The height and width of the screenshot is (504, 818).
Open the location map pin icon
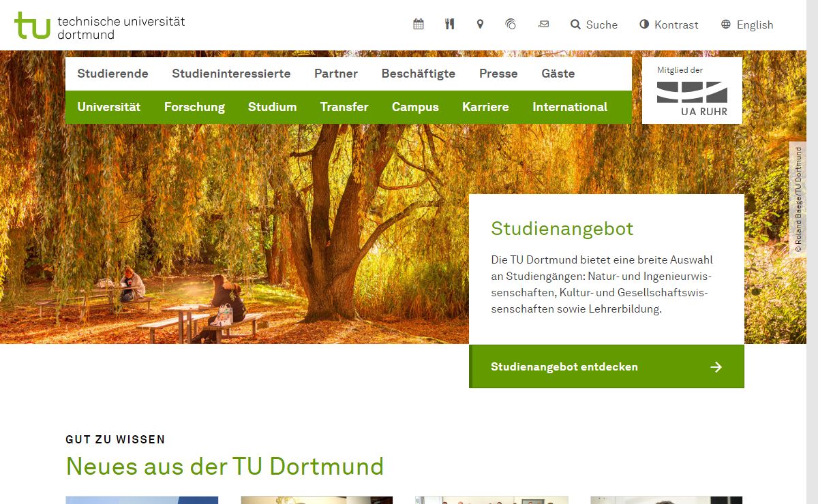480,25
